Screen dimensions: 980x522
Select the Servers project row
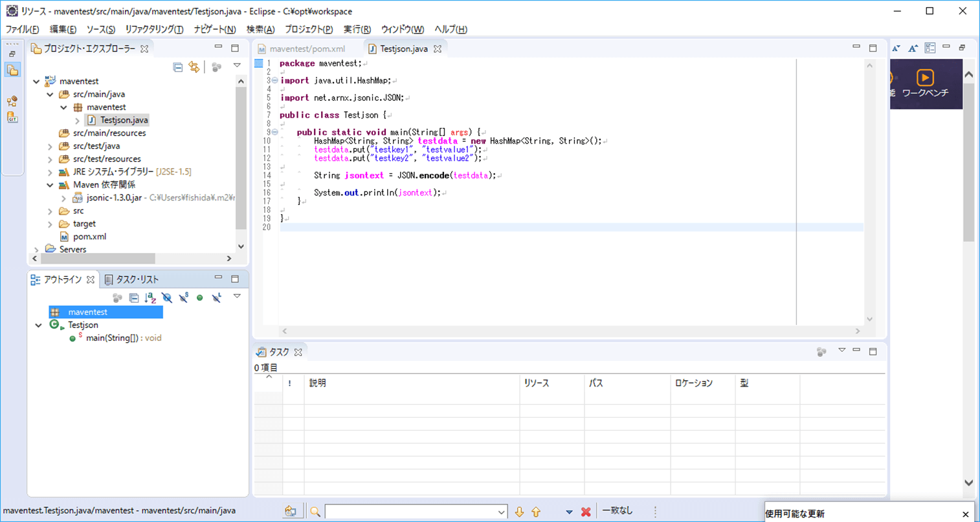[72, 250]
